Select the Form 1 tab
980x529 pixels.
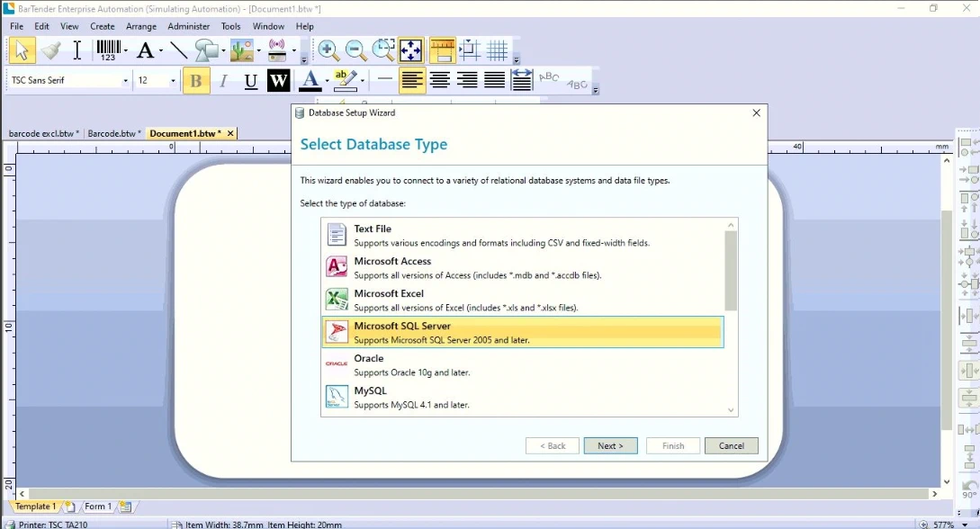98,507
